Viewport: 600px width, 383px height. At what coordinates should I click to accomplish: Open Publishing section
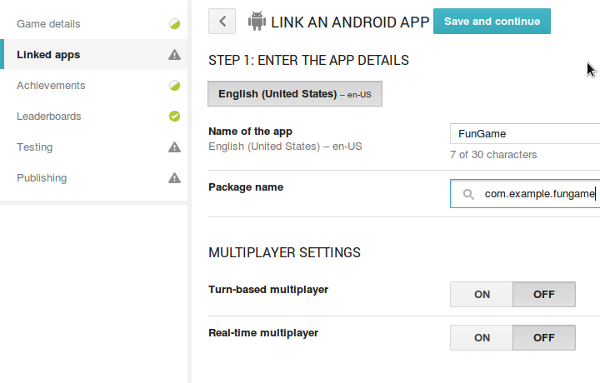94,178
